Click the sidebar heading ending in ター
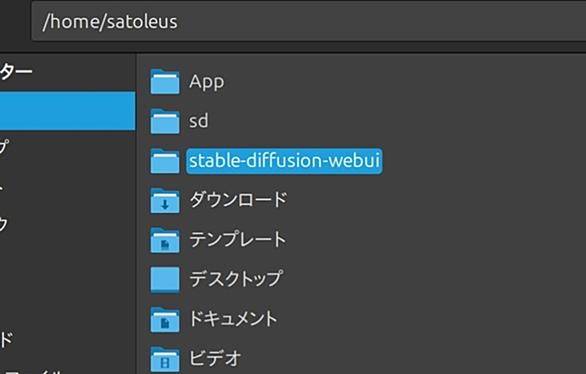586x374 pixels. 16,71
